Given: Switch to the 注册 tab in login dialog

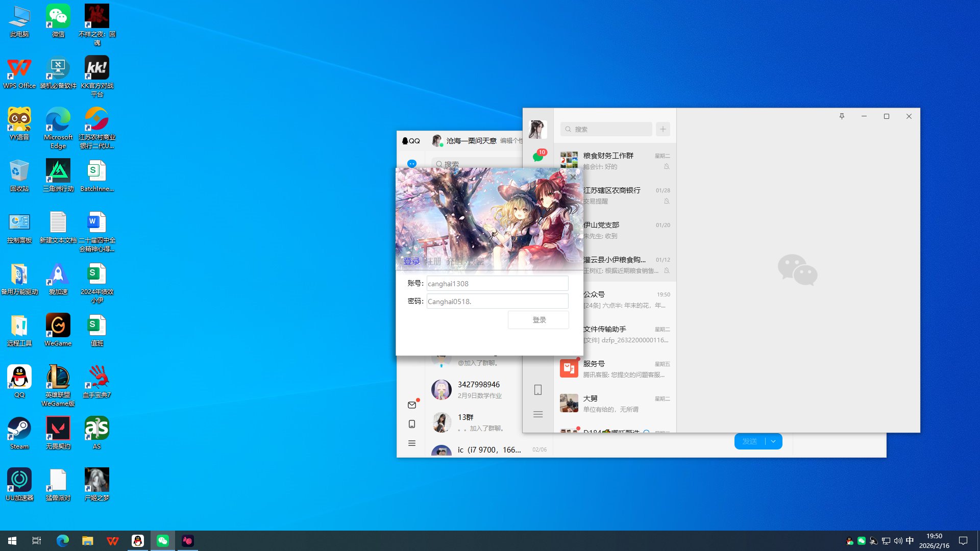Looking at the screenshot, I should (433, 261).
